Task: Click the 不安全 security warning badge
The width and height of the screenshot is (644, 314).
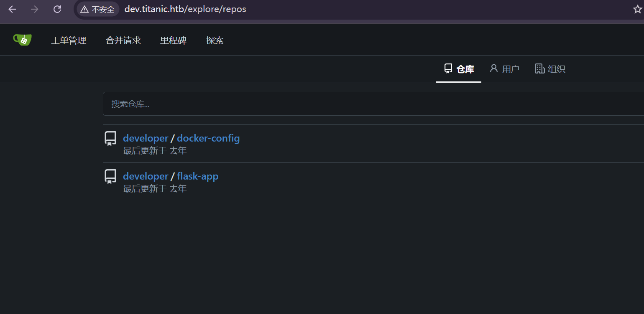Action: click(98, 9)
